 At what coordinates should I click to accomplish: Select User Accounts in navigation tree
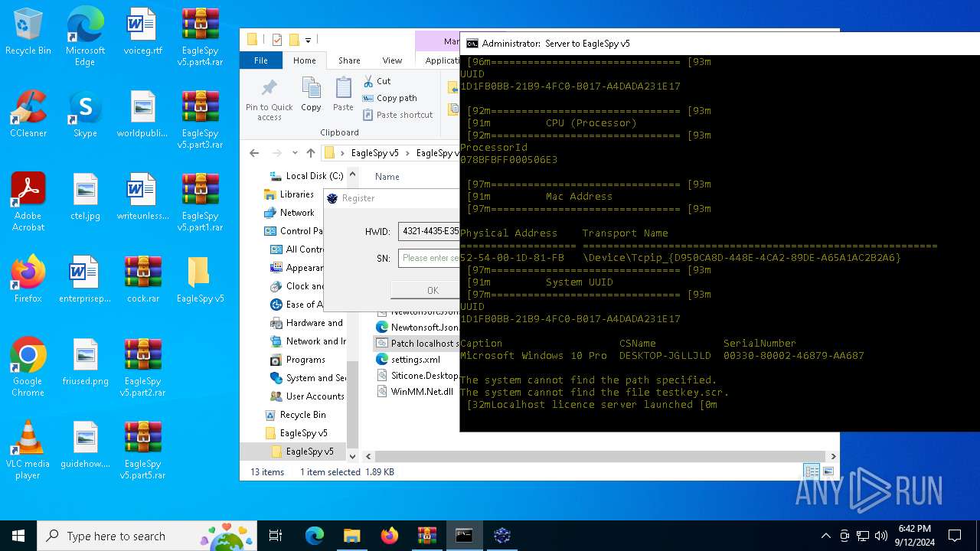(x=307, y=396)
